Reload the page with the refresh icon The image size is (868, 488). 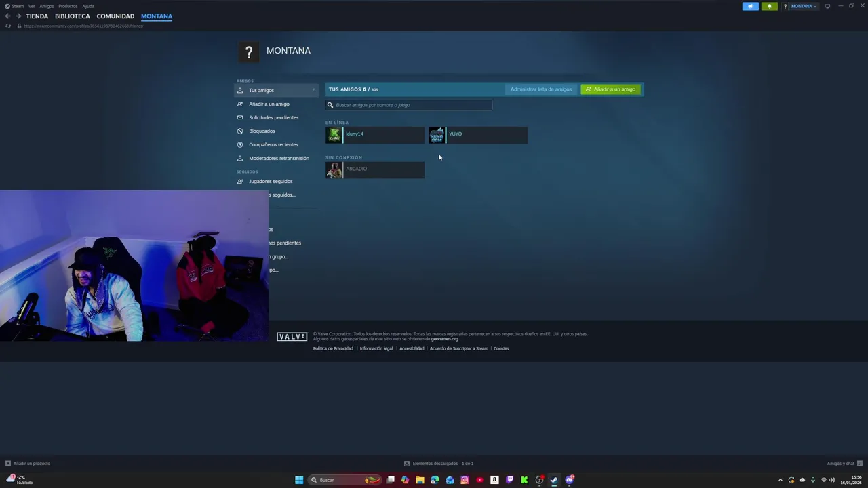[8, 26]
